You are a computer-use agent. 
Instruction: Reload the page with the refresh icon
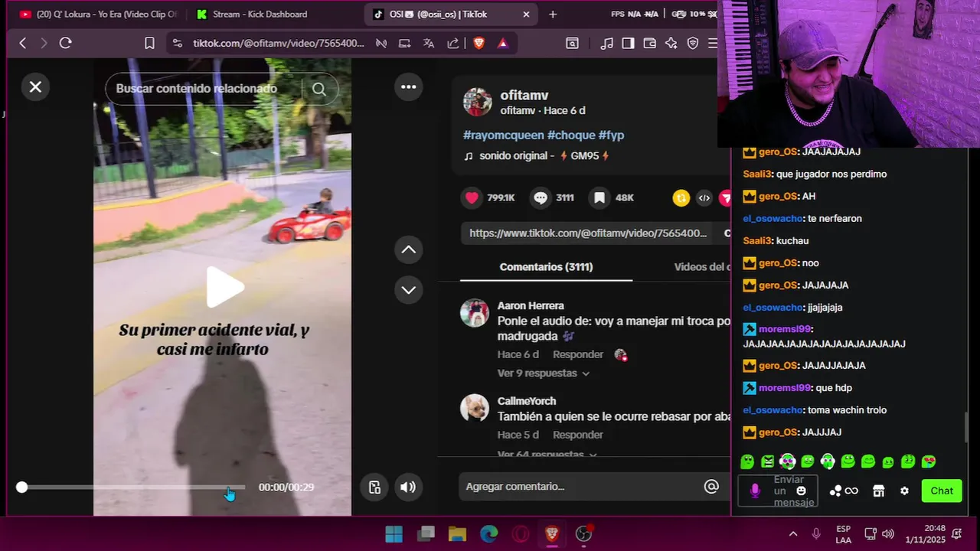pos(65,43)
